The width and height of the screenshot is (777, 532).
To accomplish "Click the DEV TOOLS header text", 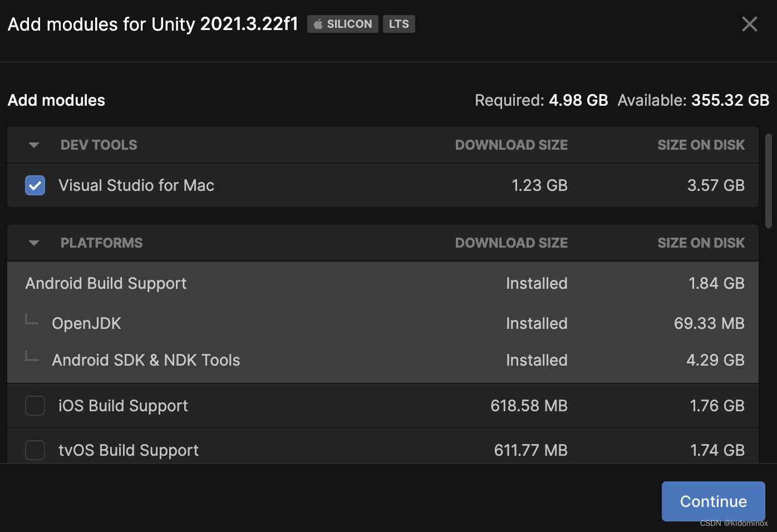I will point(99,145).
